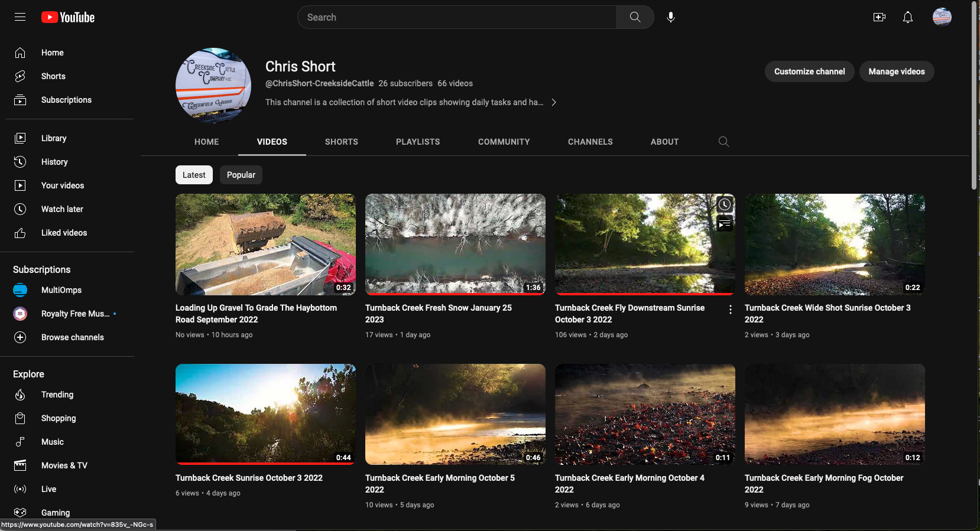Switch to the PLAYLISTS tab
The image size is (980, 531).
[x=418, y=142]
